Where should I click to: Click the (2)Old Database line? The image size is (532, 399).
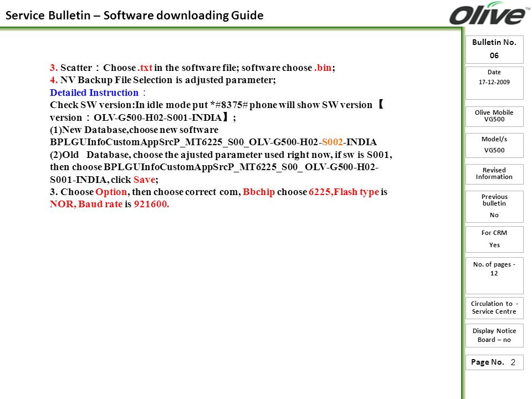(221, 155)
